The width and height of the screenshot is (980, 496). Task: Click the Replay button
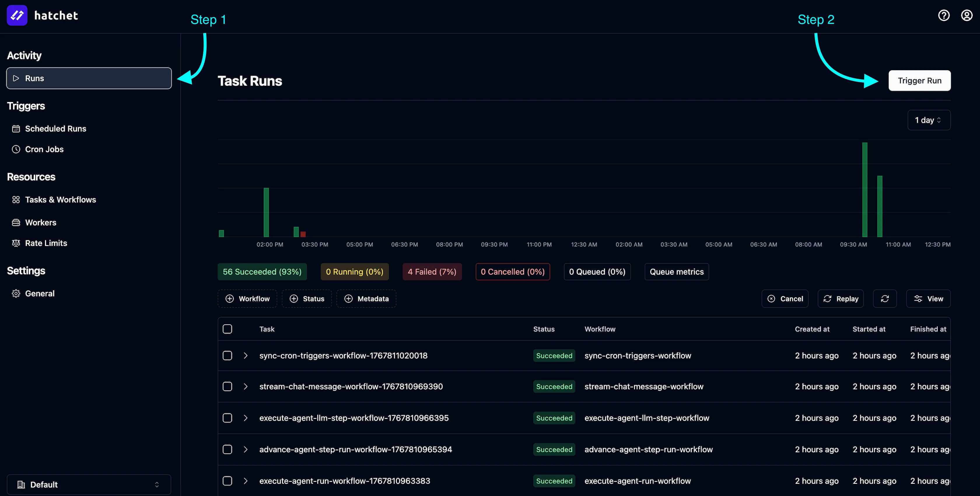tap(840, 299)
